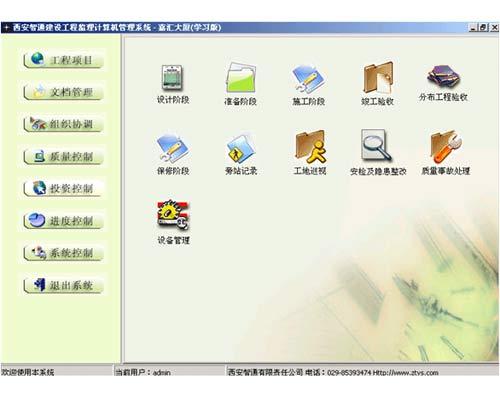Select the 系统控制 system control button
This screenshot has width=500, height=400.
(63, 253)
